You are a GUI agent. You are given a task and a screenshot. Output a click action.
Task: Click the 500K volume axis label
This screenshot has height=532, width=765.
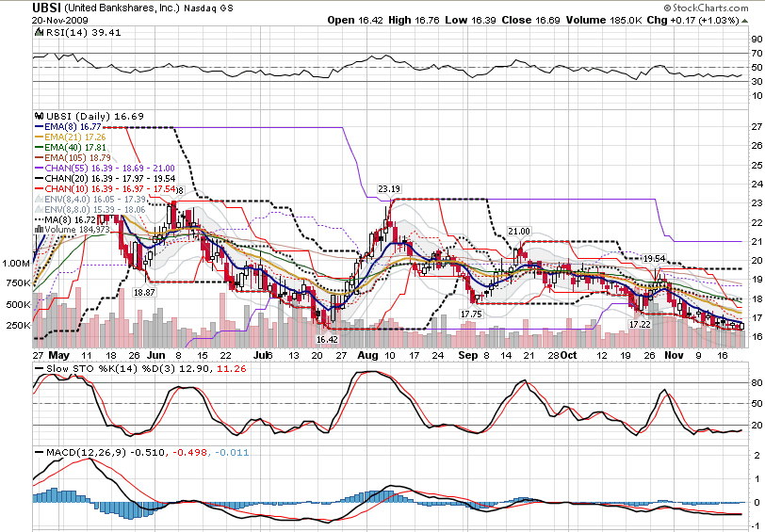(19, 305)
